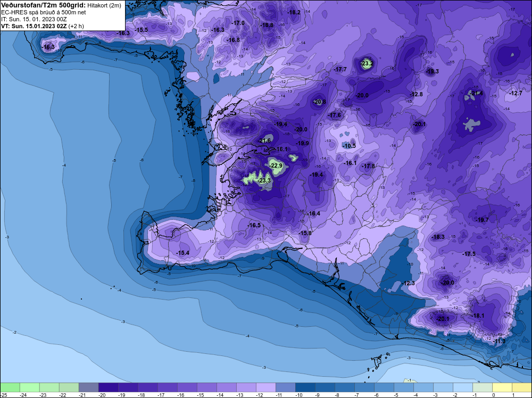Click the light green legend swatch labeled -25
532x398 pixels.
[x=10, y=387]
